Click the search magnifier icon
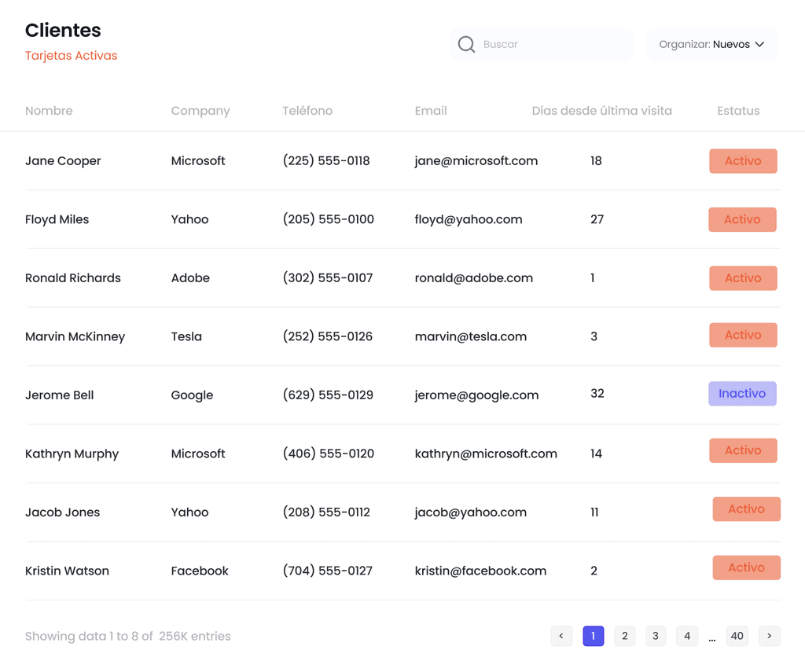Image resolution: width=805 pixels, height=672 pixels. [x=466, y=44]
